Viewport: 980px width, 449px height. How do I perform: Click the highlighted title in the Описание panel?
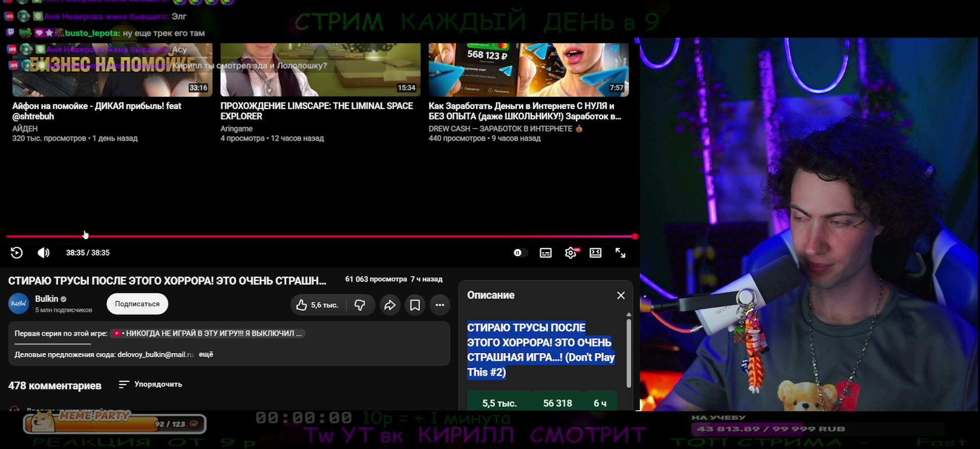(541, 350)
